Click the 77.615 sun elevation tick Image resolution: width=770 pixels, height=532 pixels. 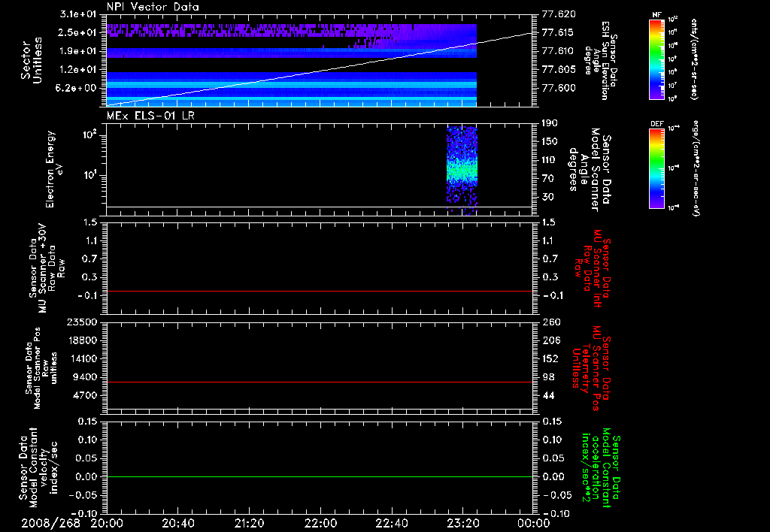click(559, 33)
